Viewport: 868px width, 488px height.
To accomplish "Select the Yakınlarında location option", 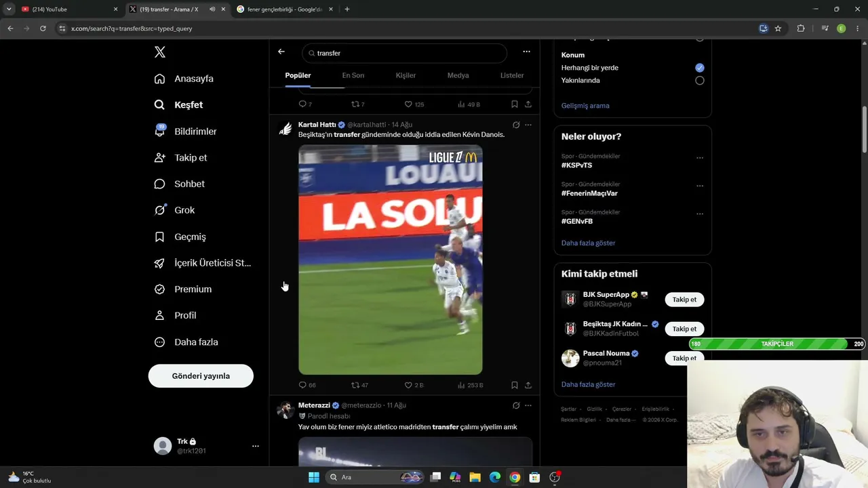I will pyautogui.click(x=700, y=81).
